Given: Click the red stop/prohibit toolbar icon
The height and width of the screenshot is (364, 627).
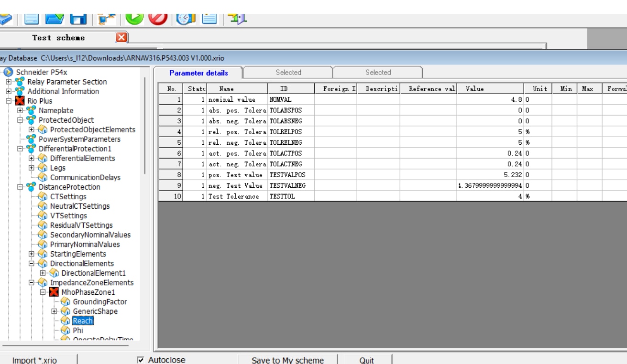Looking at the screenshot, I should pyautogui.click(x=158, y=19).
